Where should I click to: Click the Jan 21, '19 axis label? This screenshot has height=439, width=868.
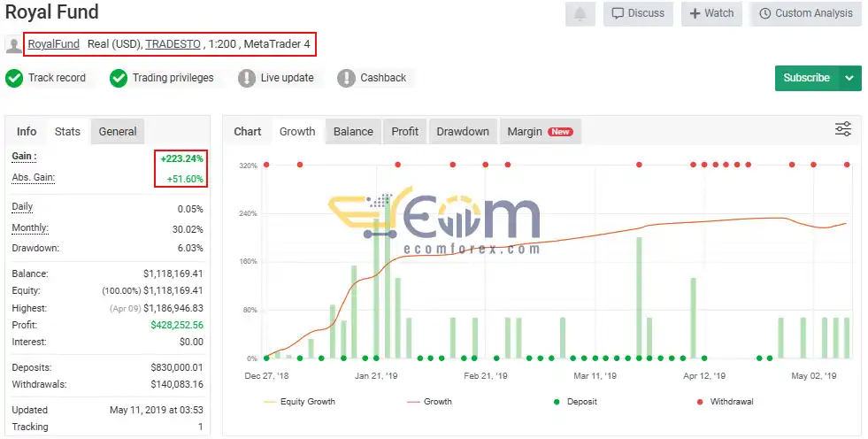point(376,376)
